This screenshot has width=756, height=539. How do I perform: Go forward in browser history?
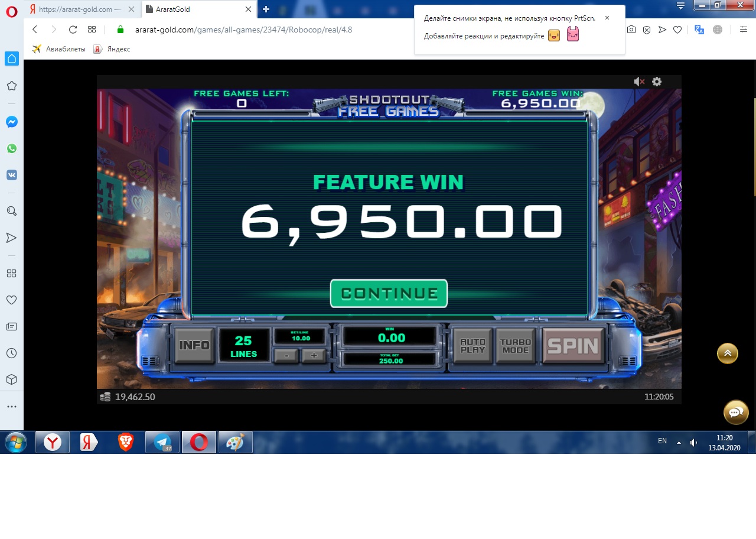(54, 30)
